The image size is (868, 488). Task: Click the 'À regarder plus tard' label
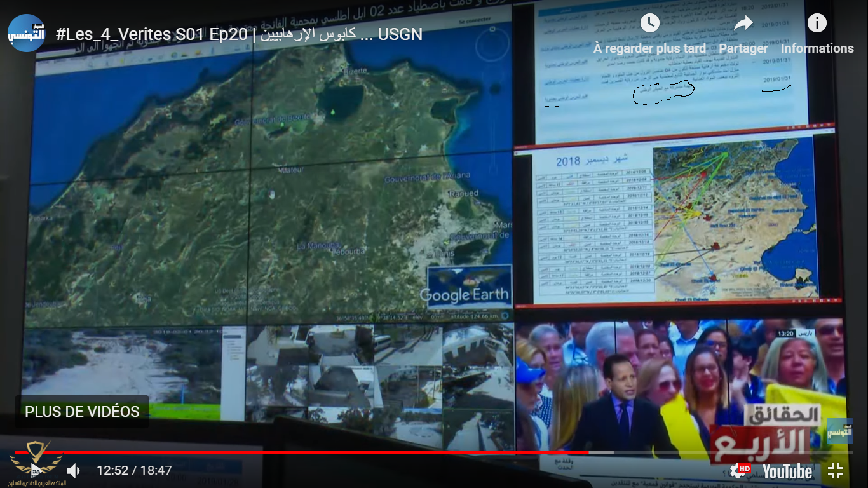[x=649, y=48]
